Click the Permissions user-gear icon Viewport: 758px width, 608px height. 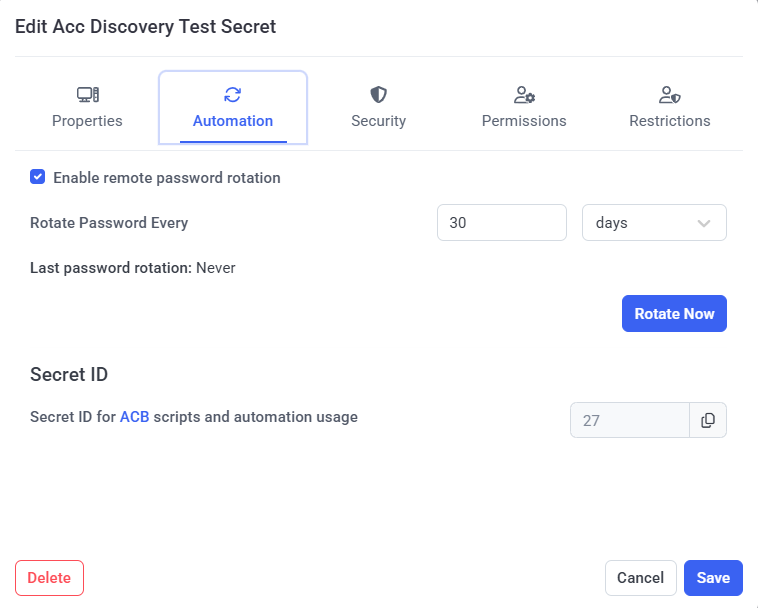(x=524, y=95)
